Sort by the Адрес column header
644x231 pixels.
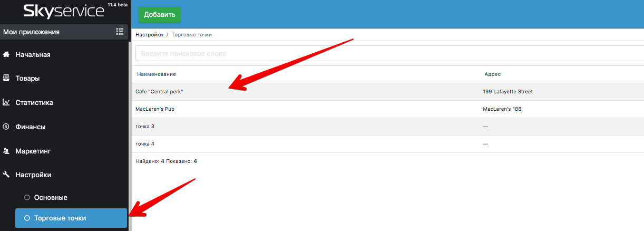click(492, 74)
